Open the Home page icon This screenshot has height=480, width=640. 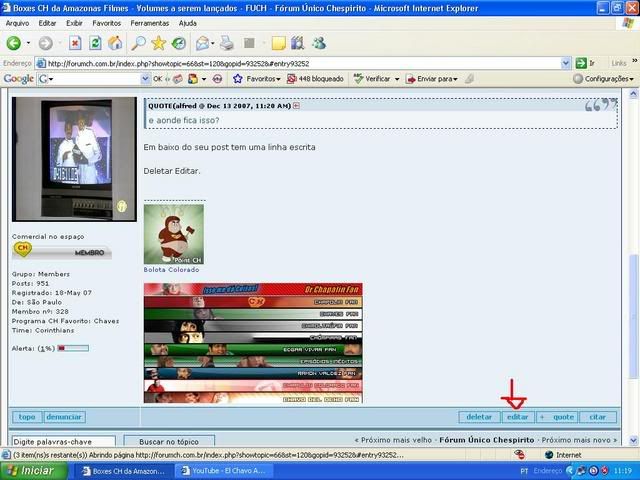click(115, 43)
